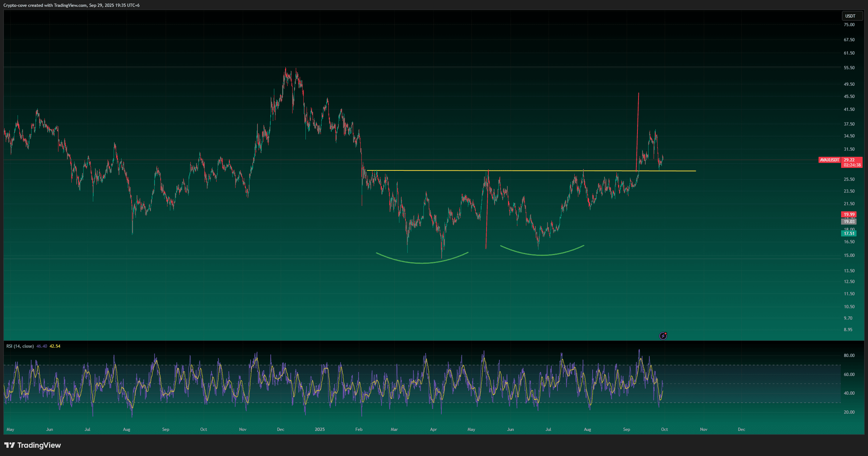Click the purple RSI value 46.40

tap(42, 346)
